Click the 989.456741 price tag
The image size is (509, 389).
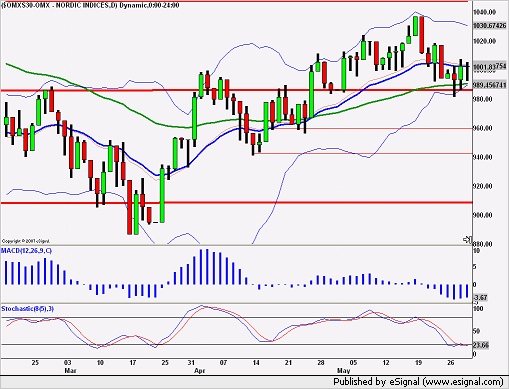click(490, 85)
